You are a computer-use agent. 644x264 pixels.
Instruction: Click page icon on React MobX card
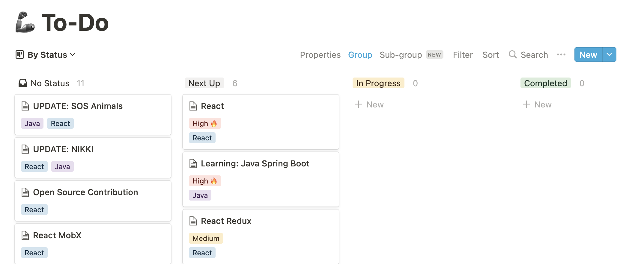coord(25,235)
